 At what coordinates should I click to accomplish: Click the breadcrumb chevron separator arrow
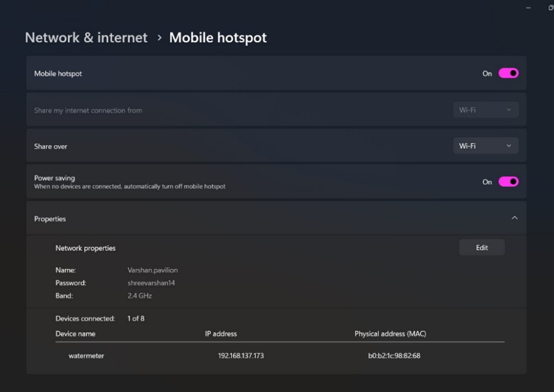coord(159,38)
